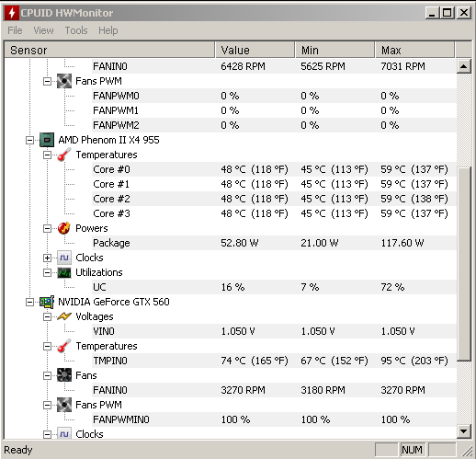
Task: Click the Max column header
Action: click(415, 50)
